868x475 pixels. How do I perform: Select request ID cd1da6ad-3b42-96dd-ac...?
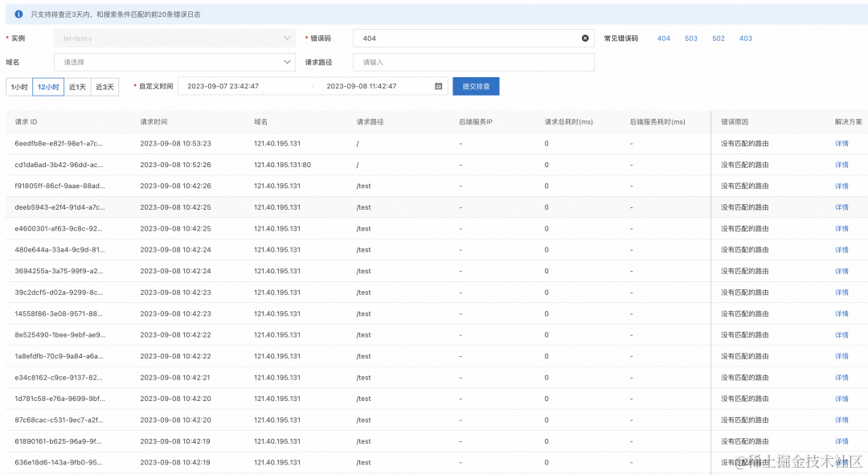click(59, 165)
